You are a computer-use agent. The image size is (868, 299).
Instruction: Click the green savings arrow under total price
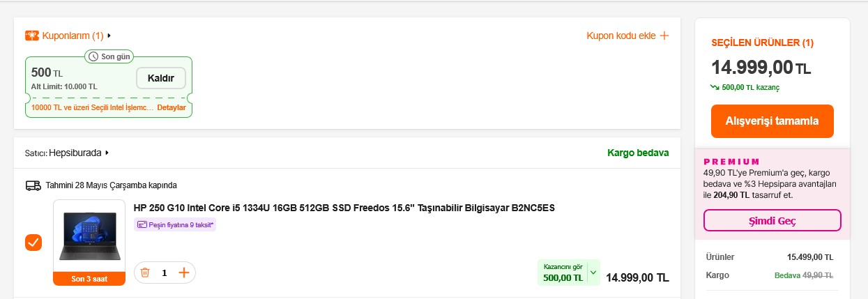click(x=715, y=87)
